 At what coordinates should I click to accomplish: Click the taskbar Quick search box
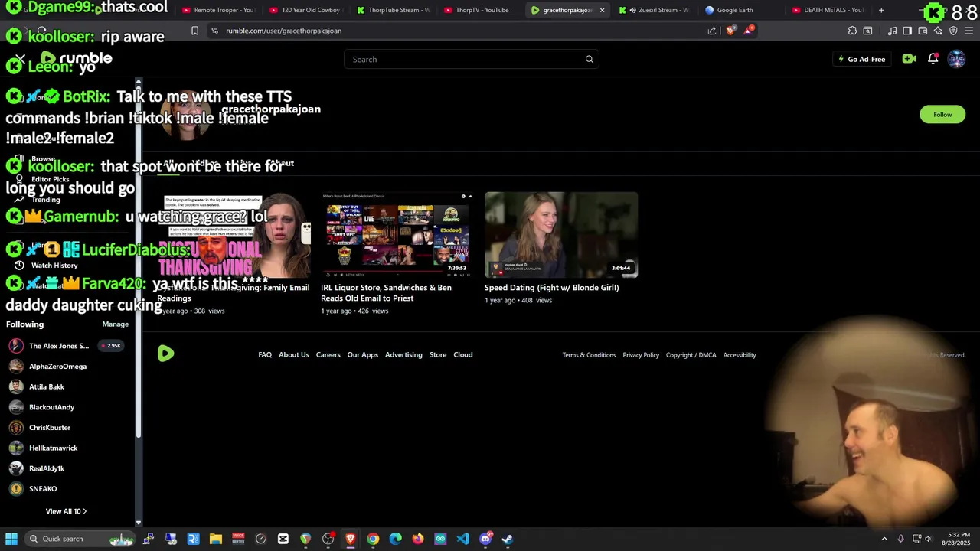click(80, 539)
